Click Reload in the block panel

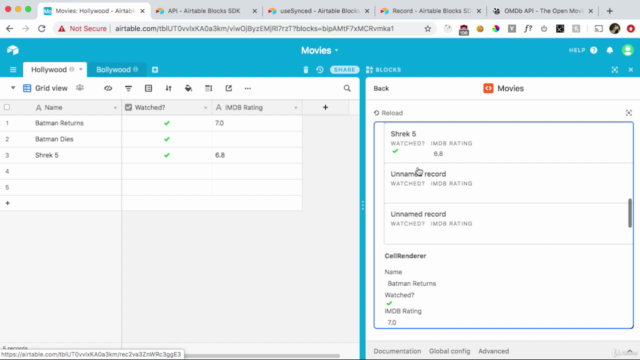point(388,113)
